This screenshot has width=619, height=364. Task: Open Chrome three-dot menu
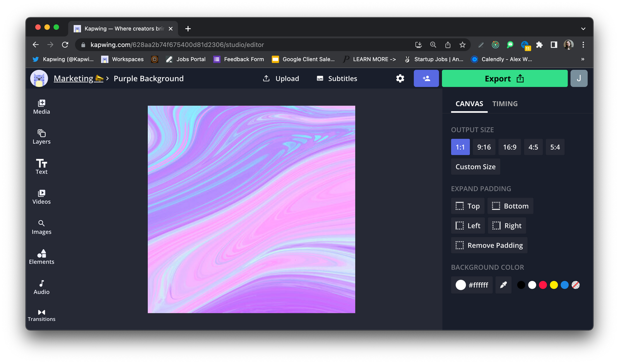point(583,45)
